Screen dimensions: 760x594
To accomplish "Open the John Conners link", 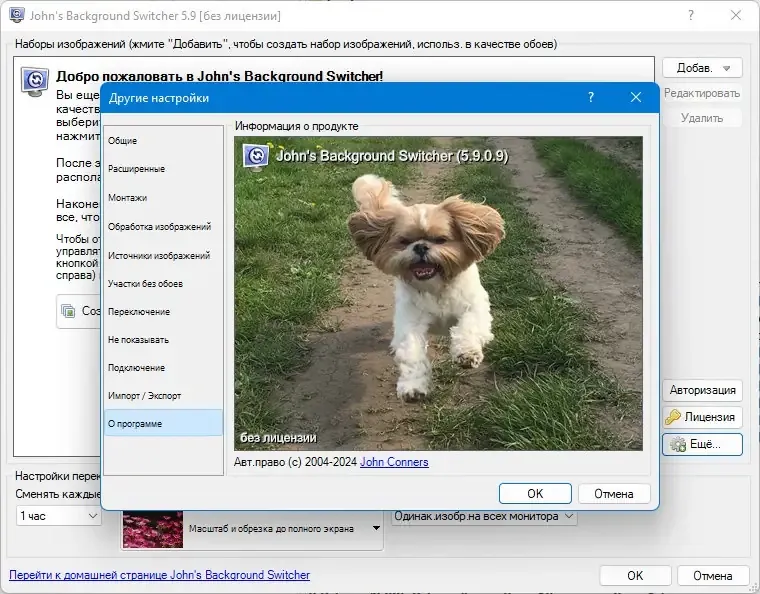I will (x=394, y=462).
